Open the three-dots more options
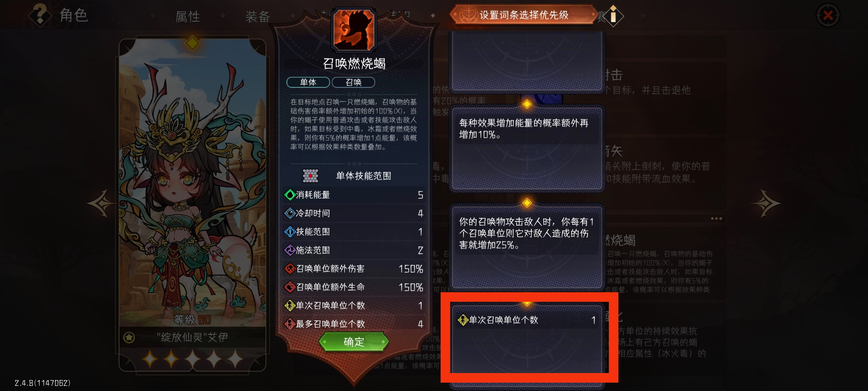Screen dimensions: 868x391 click(716, 219)
